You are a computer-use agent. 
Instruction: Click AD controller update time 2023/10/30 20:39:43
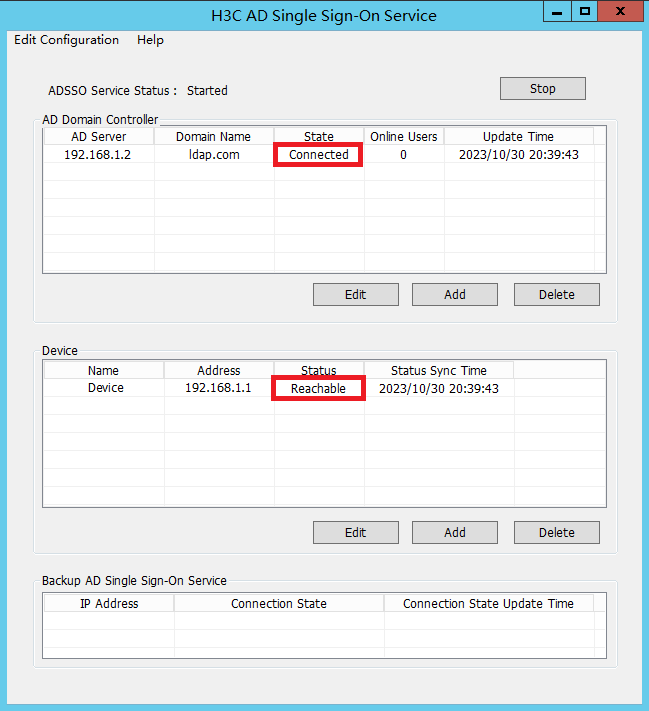pos(519,155)
